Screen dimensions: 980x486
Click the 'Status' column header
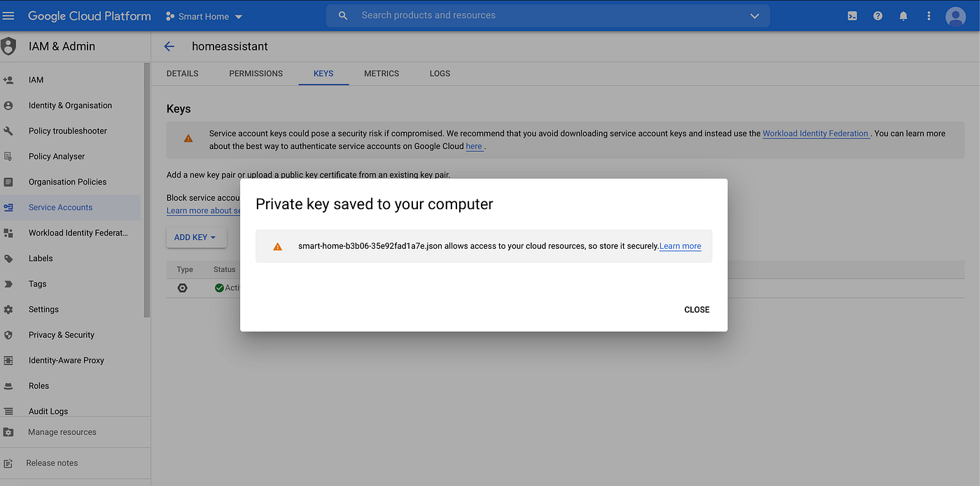pos(225,269)
